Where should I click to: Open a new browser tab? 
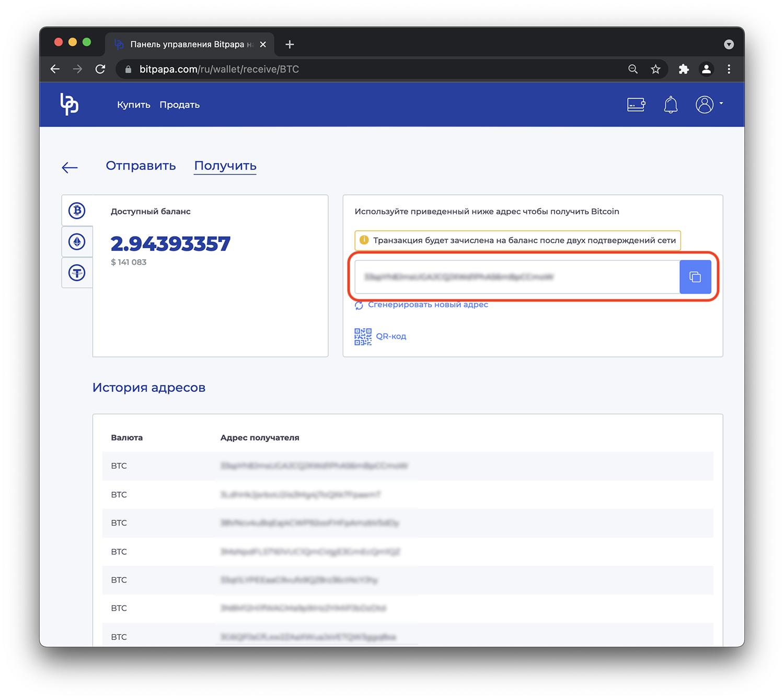[x=290, y=44]
